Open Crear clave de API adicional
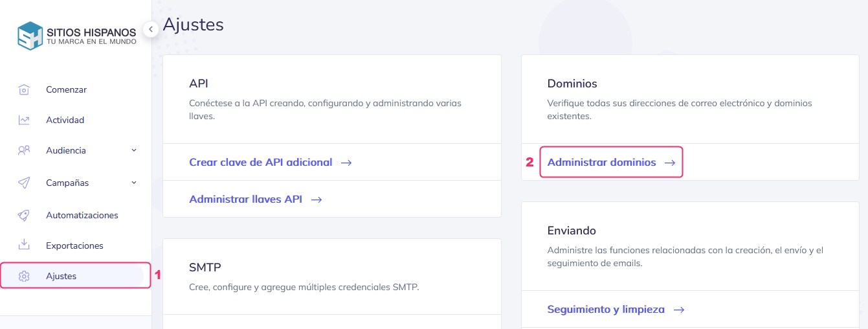Image resolution: width=868 pixels, height=329 pixels. 260,163
